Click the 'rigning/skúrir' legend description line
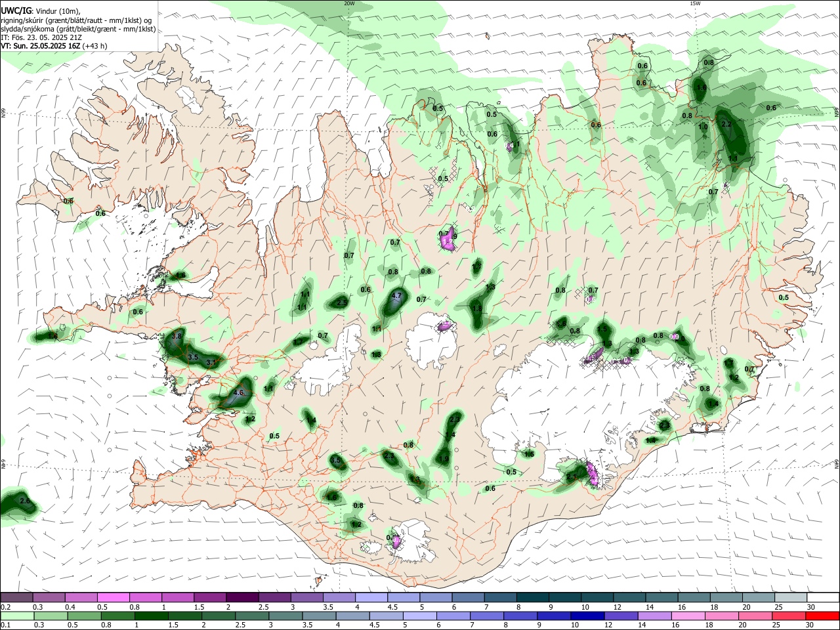 click(76, 20)
